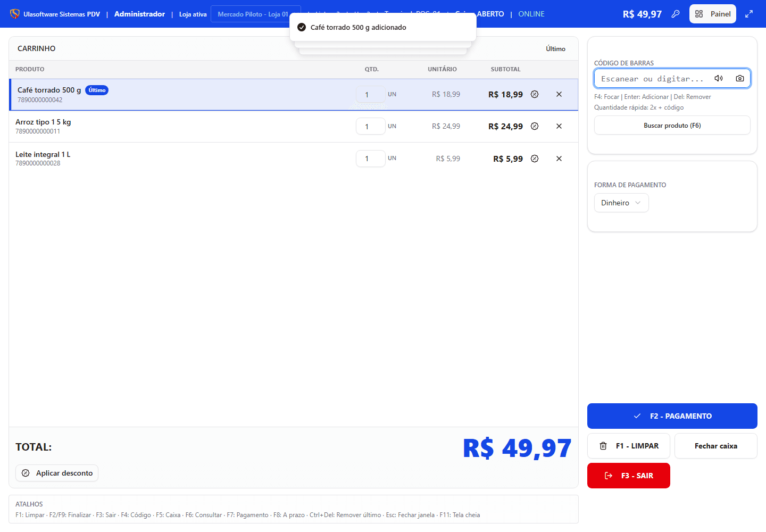Apply discount icon on Leite integral row
Image resolution: width=766 pixels, height=532 pixels.
point(535,159)
